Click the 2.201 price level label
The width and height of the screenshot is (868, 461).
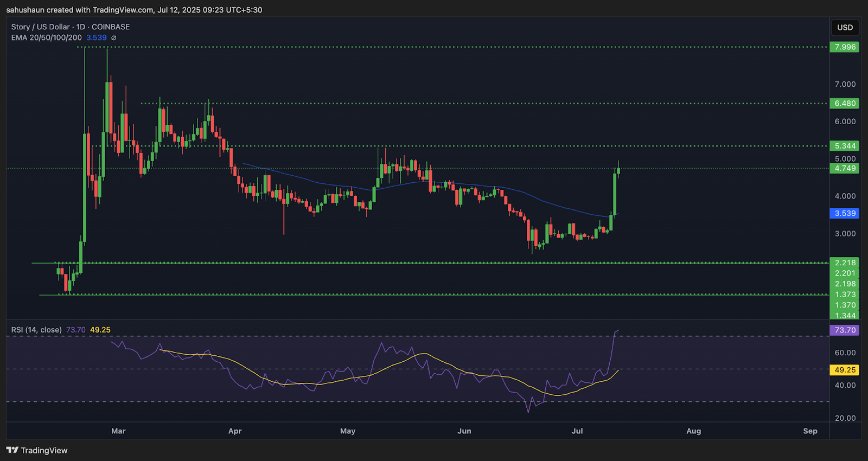845,273
